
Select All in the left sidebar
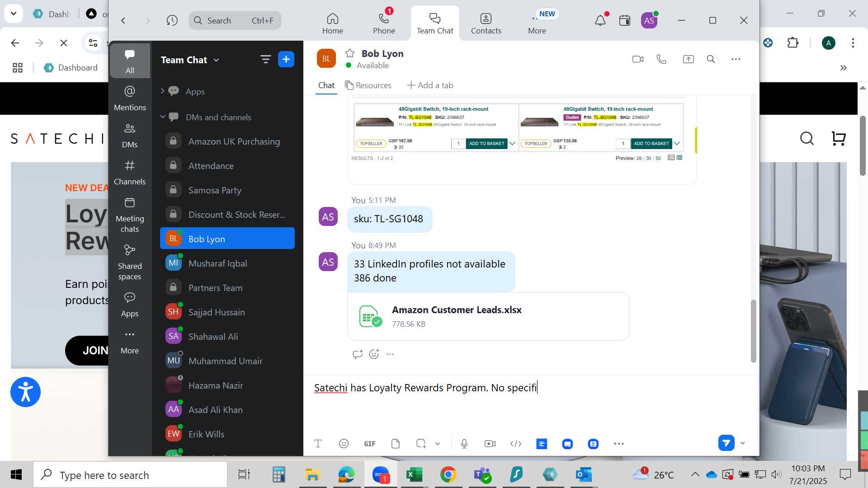(130, 61)
